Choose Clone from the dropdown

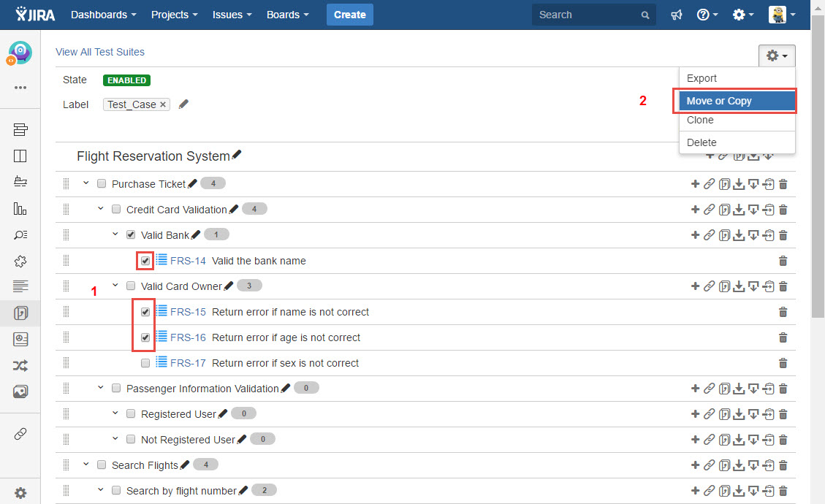click(737, 121)
